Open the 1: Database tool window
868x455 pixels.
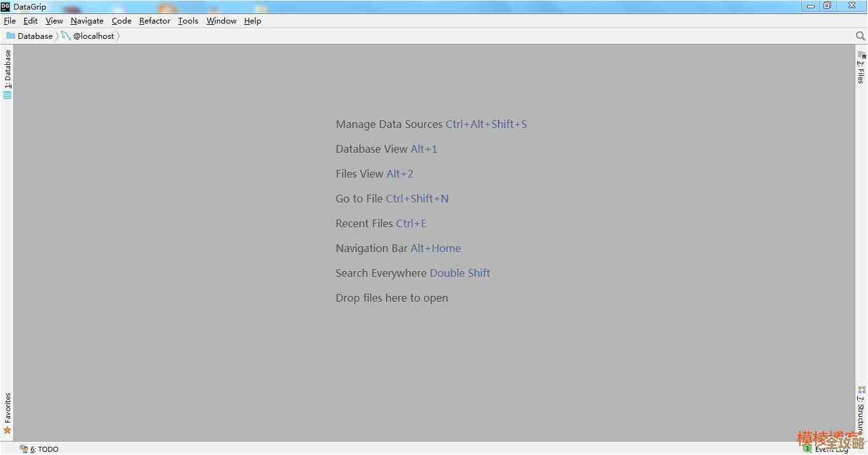coord(8,73)
